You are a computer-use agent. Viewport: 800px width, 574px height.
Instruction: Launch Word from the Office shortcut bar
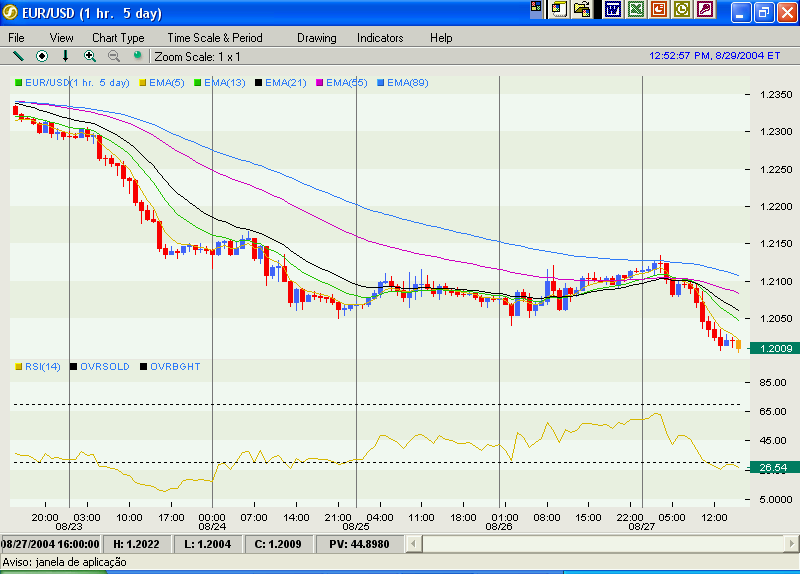point(612,10)
